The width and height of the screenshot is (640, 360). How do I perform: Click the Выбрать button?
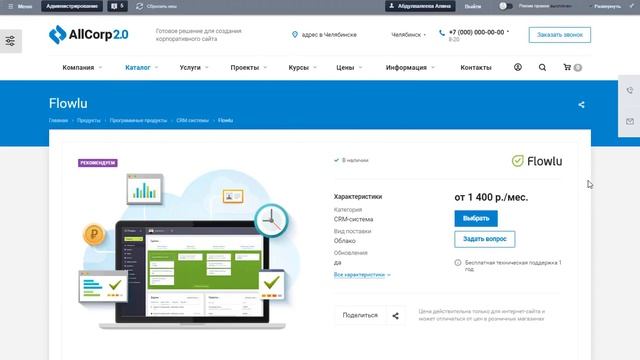(x=476, y=218)
